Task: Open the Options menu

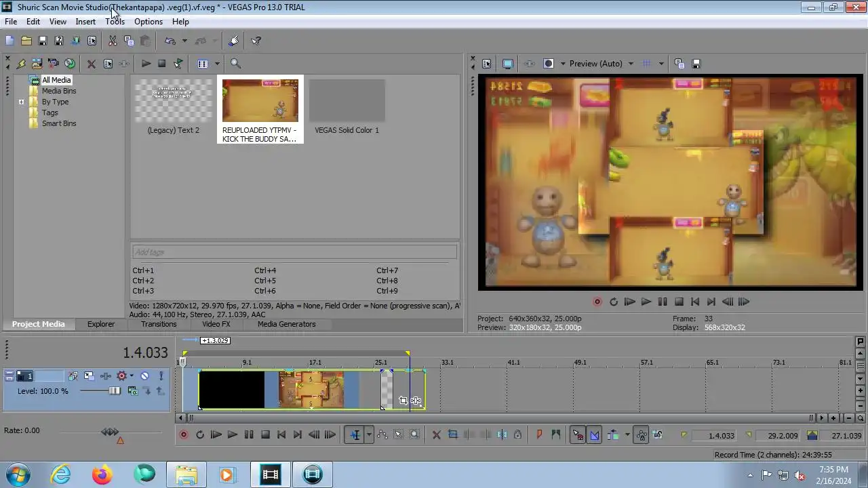Action: pyautogui.click(x=148, y=22)
